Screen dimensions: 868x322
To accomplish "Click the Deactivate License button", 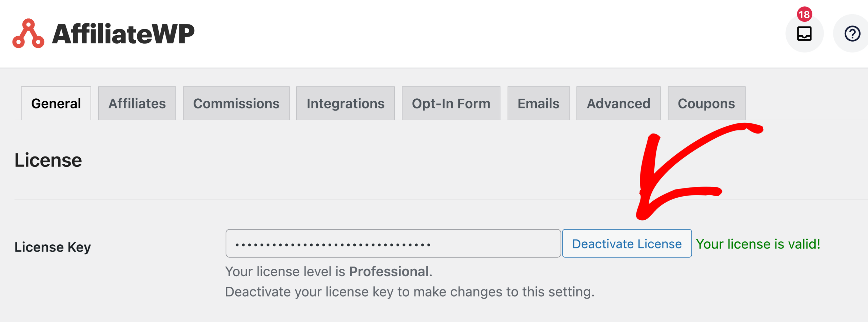I will click(x=627, y=244).
